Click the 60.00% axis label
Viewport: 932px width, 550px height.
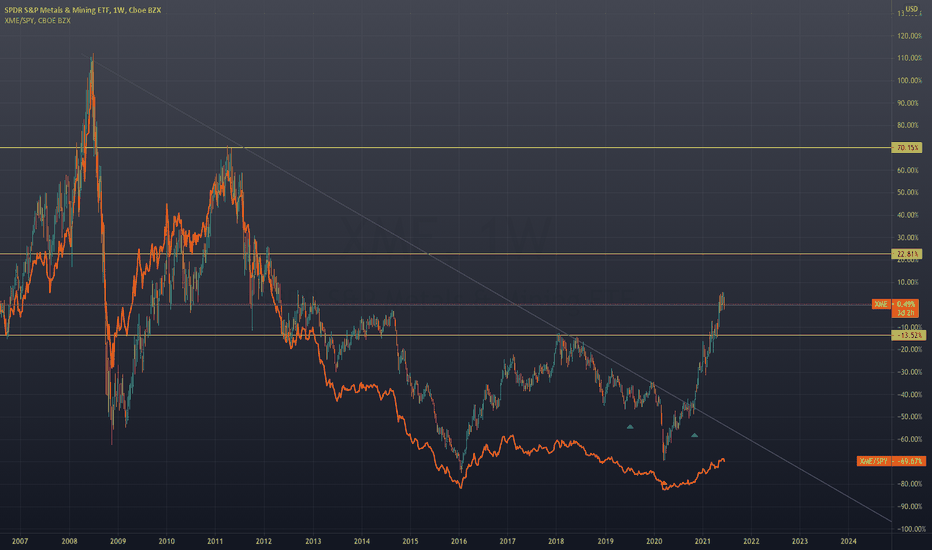pos(909,171)
